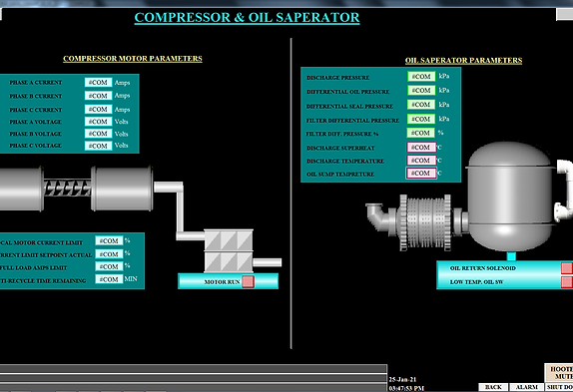573x392 pixels.
Task: Click the LOW TEMP. OIL SW label
Action: coord(476,282)
